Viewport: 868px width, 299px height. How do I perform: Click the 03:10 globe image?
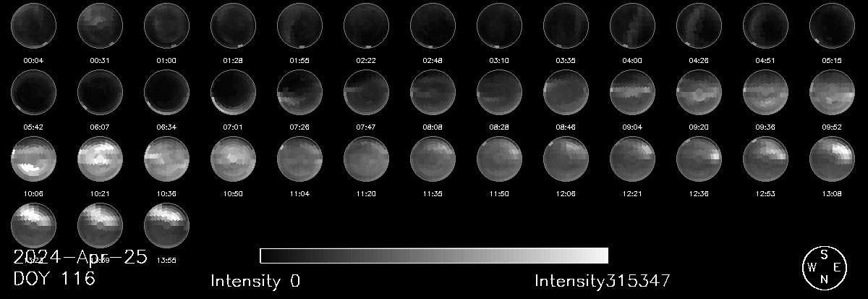499,26
